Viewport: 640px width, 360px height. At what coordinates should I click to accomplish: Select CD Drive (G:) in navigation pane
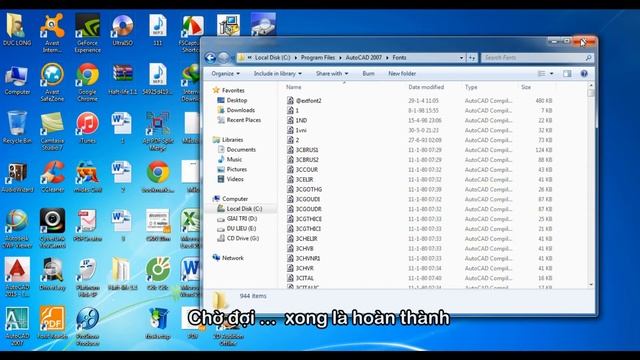pyautogui.click(x=238, y=238)
